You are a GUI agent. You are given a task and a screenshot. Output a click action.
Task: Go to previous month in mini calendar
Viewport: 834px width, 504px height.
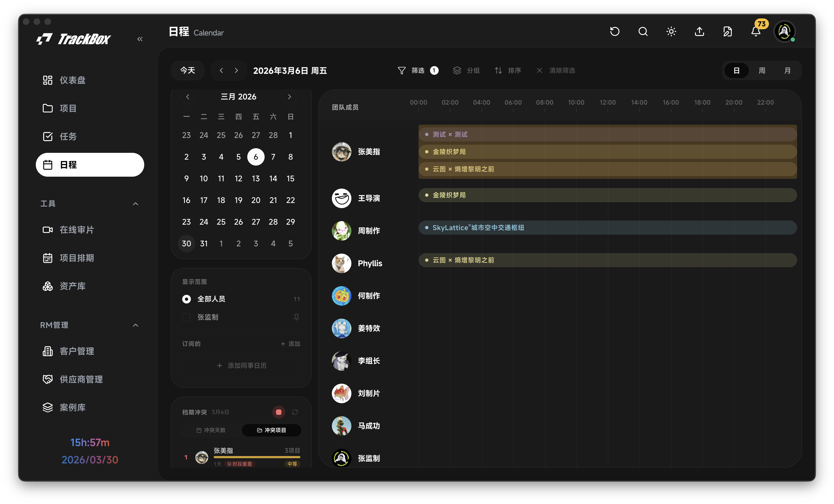tap(188, 97)
